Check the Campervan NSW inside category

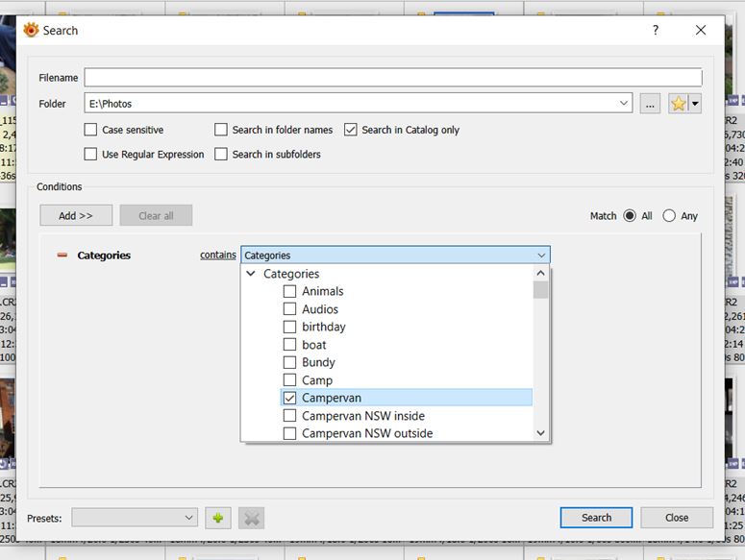[x=289, y=416]
